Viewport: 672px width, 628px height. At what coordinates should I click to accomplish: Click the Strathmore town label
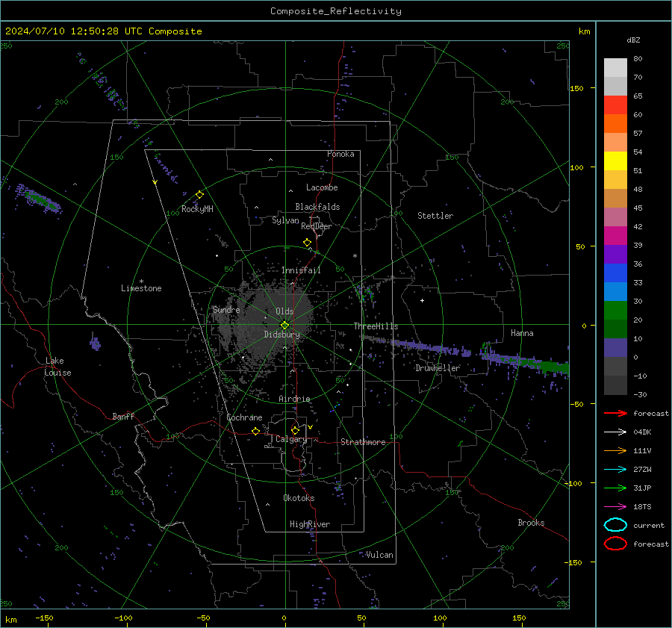pos(363,442)
